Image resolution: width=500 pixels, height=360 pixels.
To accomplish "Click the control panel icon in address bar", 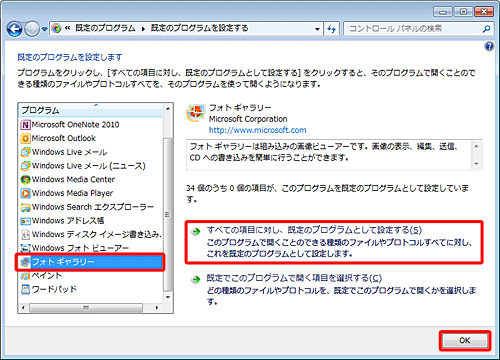I will [57, 29].
